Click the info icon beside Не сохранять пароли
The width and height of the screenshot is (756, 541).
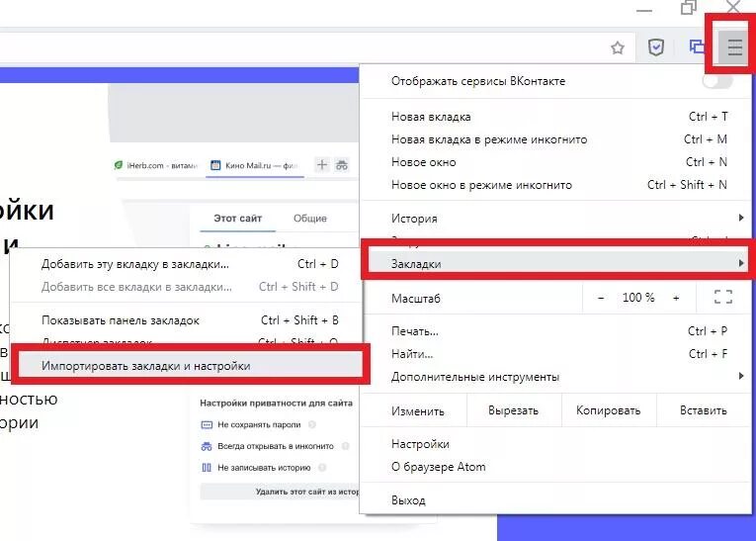312,424
